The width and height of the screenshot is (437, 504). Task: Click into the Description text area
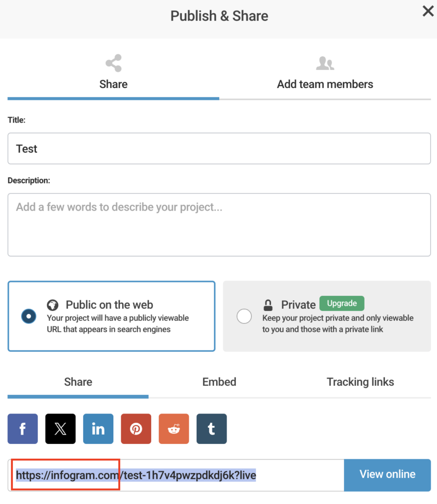219,224
